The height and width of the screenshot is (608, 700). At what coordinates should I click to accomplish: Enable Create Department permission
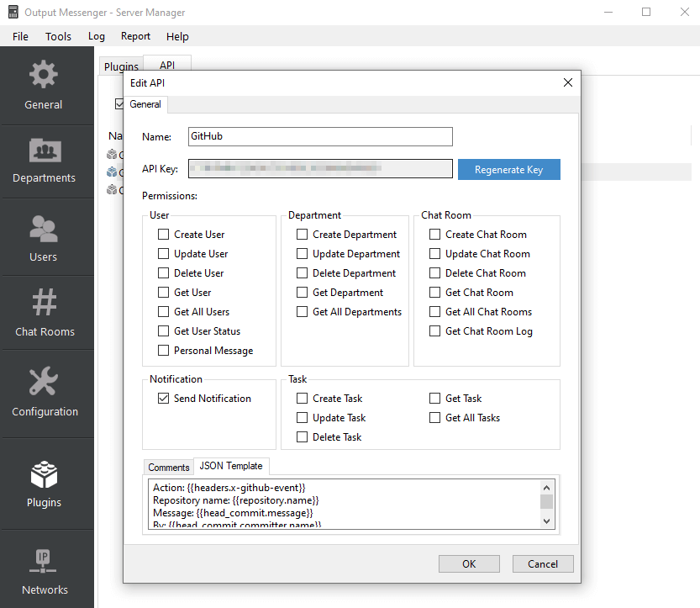point(303,235)
